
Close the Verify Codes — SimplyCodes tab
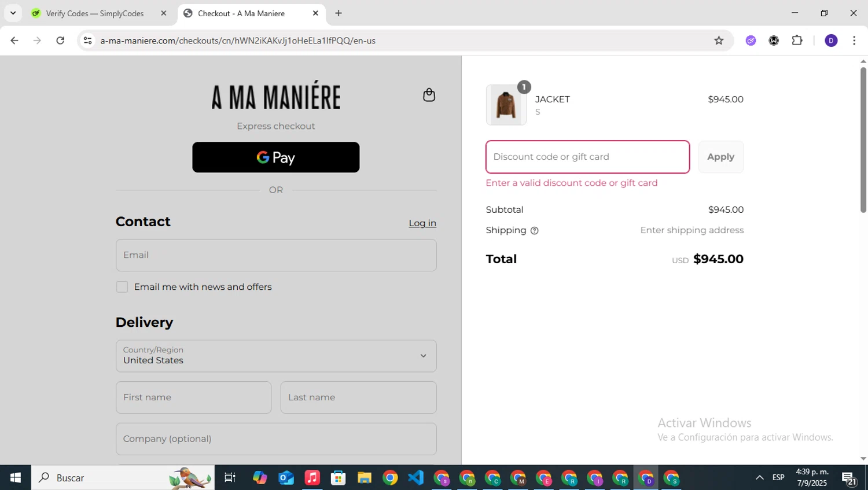[x=164, y=13]
